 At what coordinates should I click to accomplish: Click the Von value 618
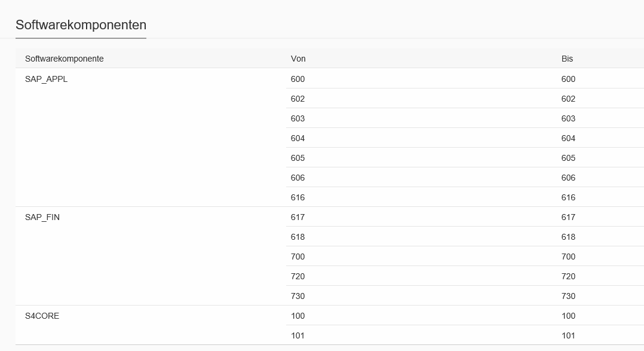298,237
